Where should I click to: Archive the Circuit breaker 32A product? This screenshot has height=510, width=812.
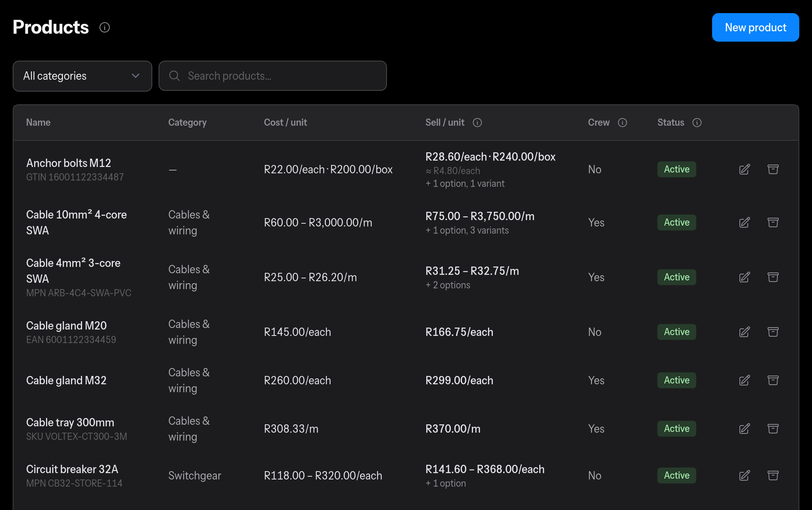pyautogui.click(x=773, y=475)
